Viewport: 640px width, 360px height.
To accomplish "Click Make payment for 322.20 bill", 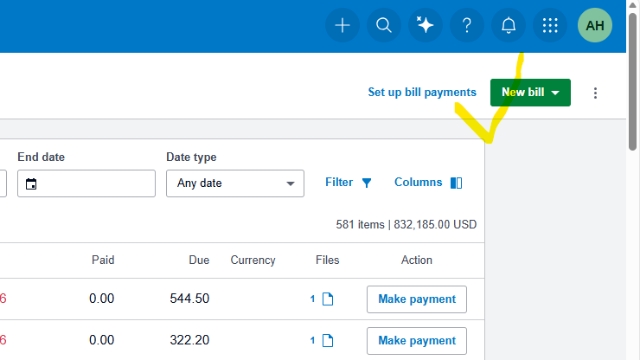I will 417,341.
